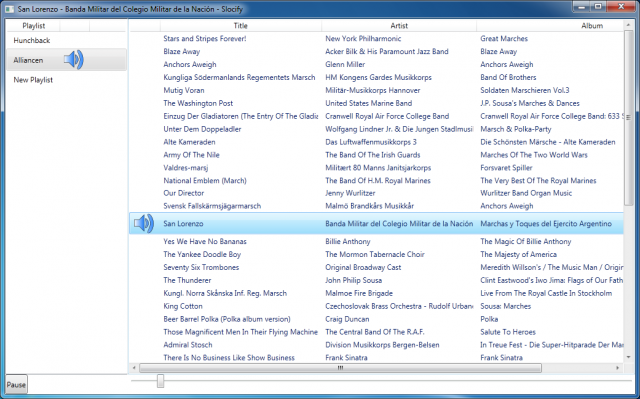Select 'Kungliga Södermanlands Regementets Marsch'
The height and width of the screenshot is (399, 640).
click(x=239, y=77)
